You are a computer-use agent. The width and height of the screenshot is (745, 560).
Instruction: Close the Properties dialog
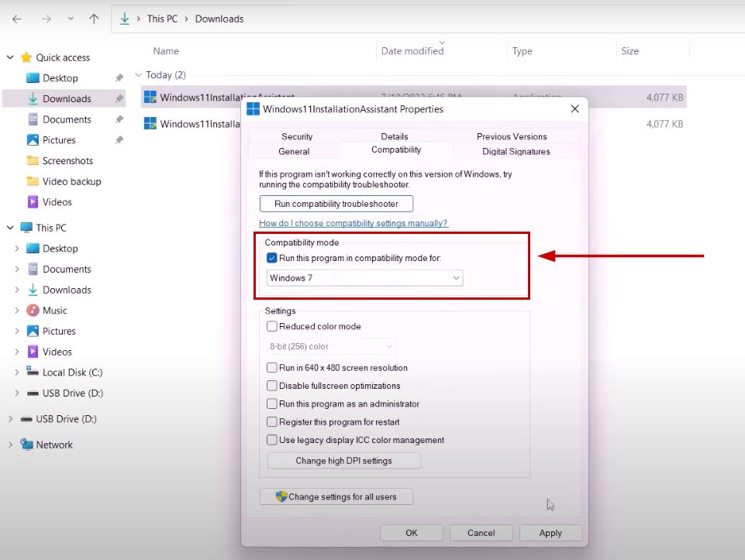574,108
